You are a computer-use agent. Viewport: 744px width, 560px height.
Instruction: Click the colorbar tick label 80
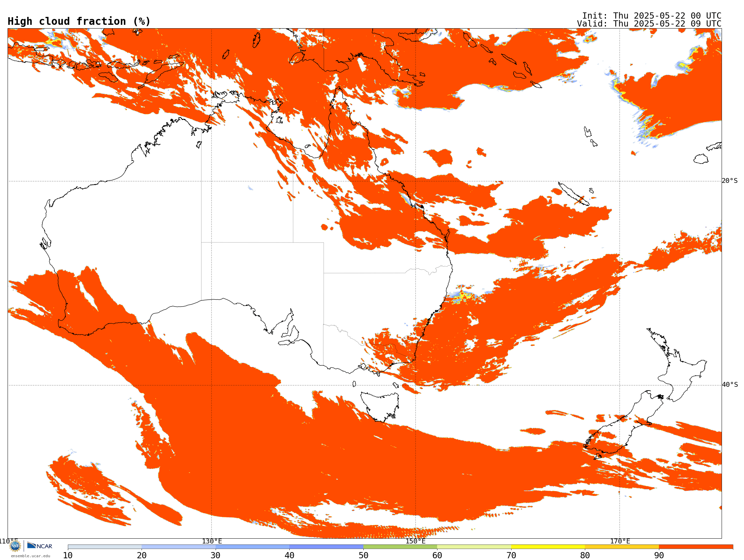coord(585,556)
